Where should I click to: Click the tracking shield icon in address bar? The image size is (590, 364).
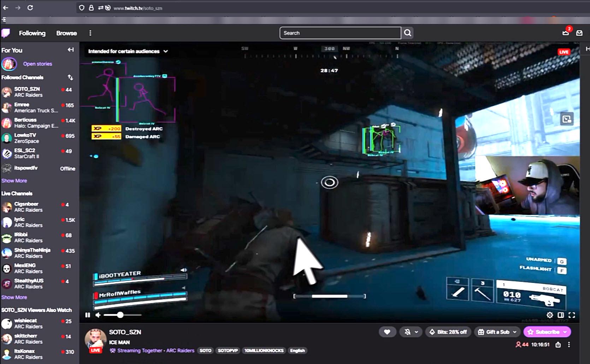pos(82,8)
